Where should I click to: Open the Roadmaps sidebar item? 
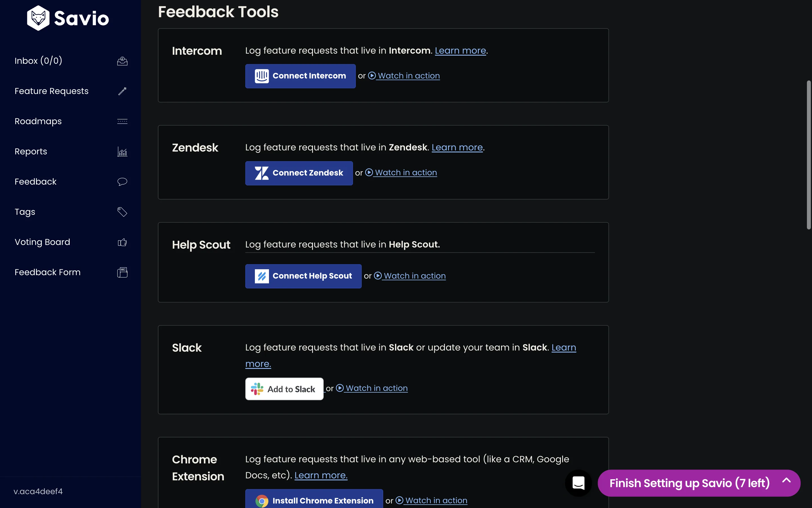coord(38,121)
